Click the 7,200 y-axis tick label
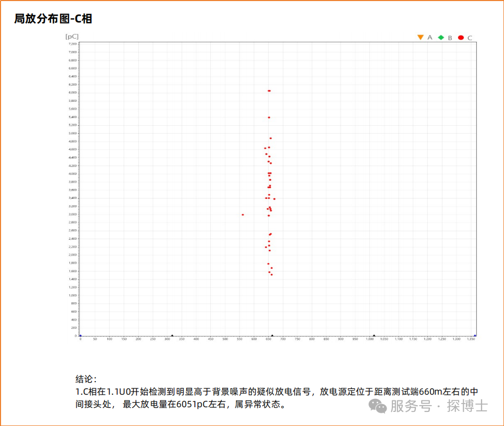 click(73, 44)
